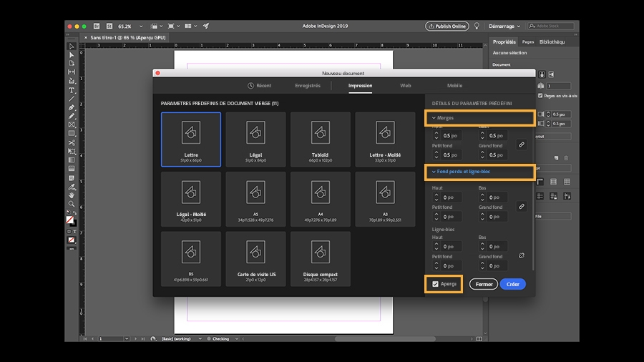
Task: Select the Type tool
Action: pos(72,90)
